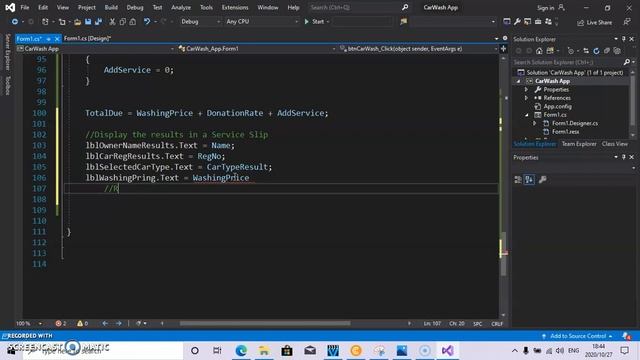This screenshot has width=640, height=360.
Task: Open the File menu
Action: 24,7
